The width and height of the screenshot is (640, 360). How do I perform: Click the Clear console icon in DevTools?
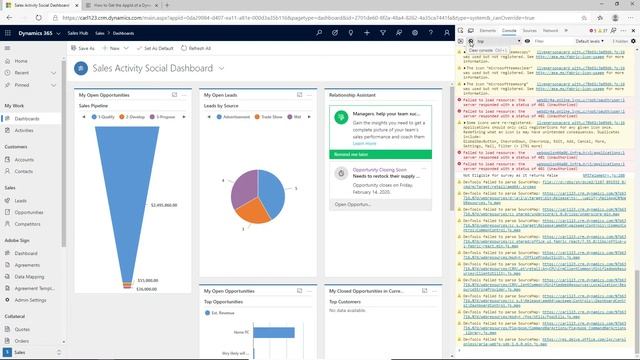tap(471, 41)
